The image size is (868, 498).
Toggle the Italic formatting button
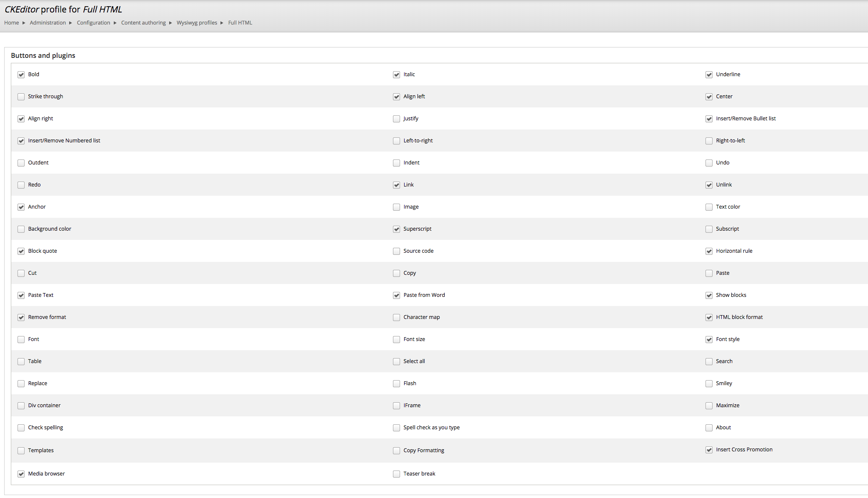coord(396,75)
